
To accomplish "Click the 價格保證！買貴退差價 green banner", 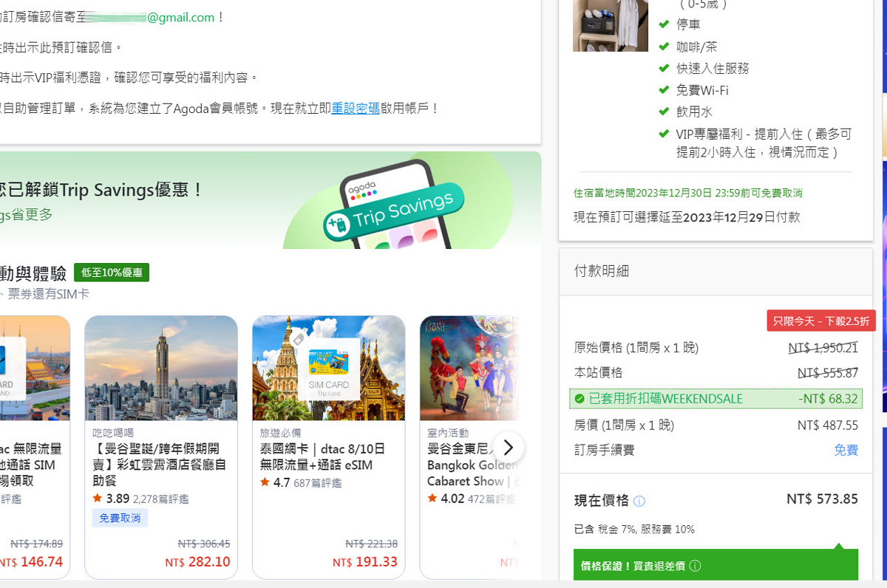I will tap(716, 566).
